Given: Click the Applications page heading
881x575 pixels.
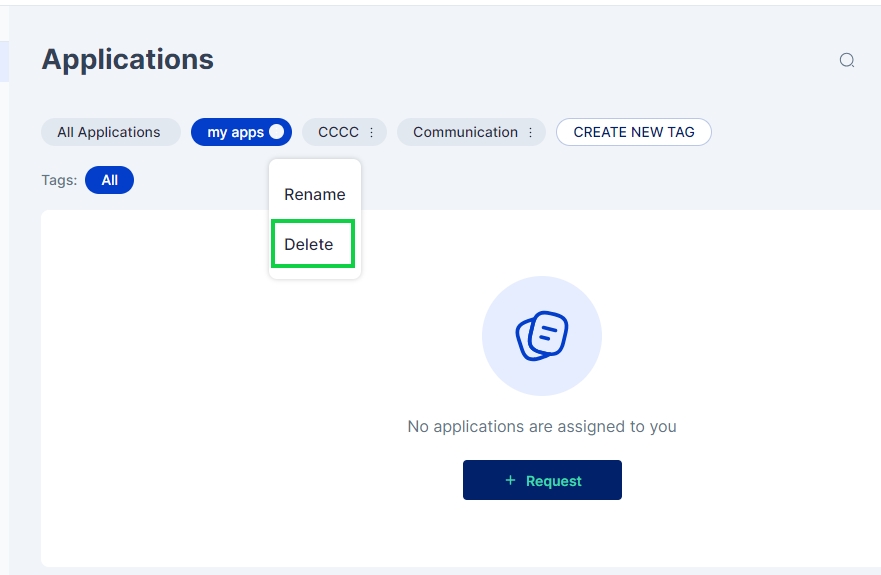Looking at the screenshot, I should [127, 60].
